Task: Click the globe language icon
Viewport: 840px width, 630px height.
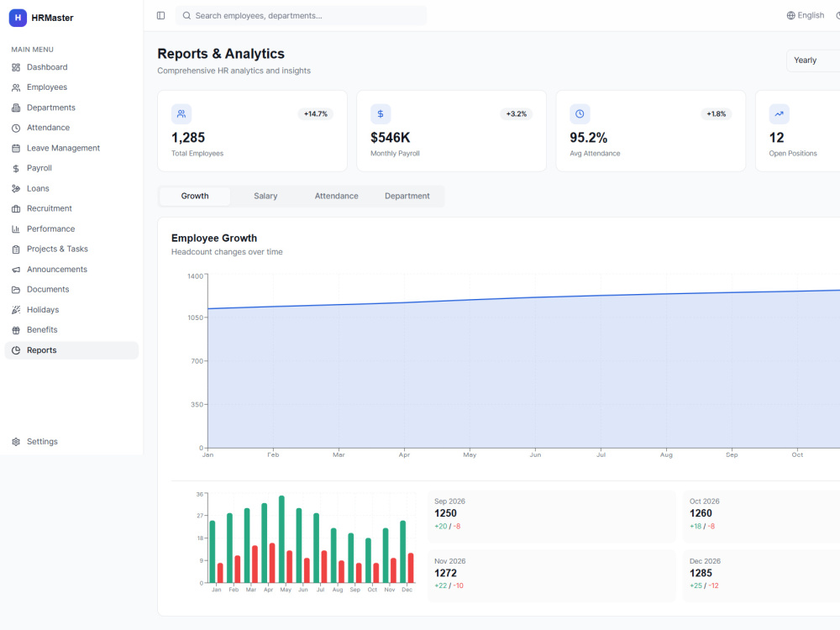Action: (x=790, y=15)
